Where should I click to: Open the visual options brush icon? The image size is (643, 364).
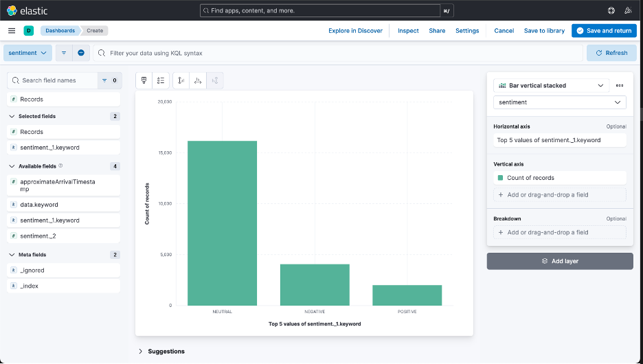[x=144, y=80]
